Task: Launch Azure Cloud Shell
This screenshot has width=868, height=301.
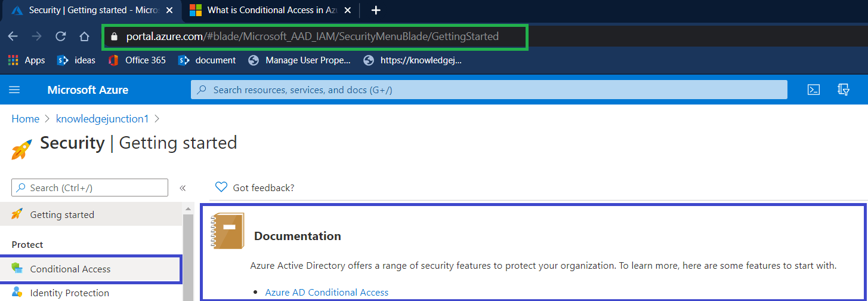Action: click(x=813, y=90)
